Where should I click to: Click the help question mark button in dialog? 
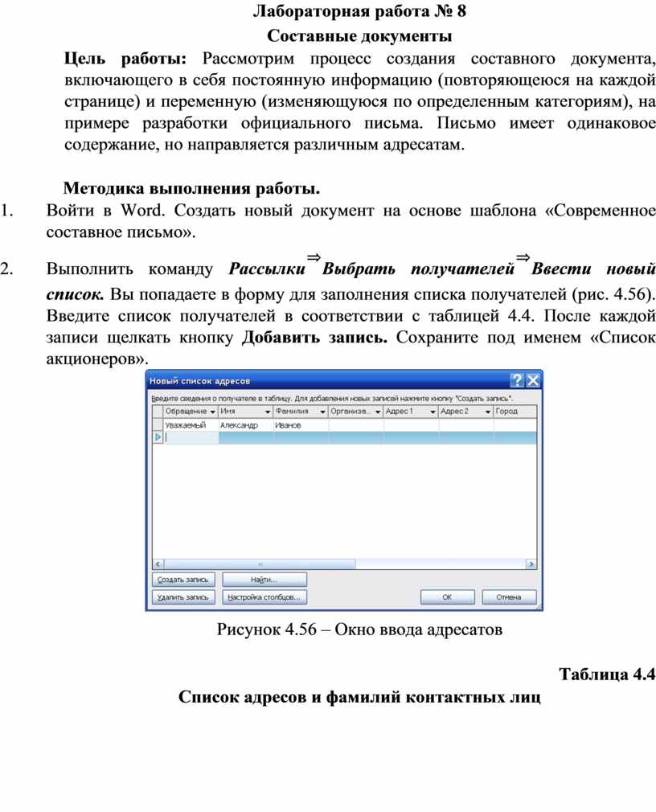pyautogui.click(x=517, y=380)
